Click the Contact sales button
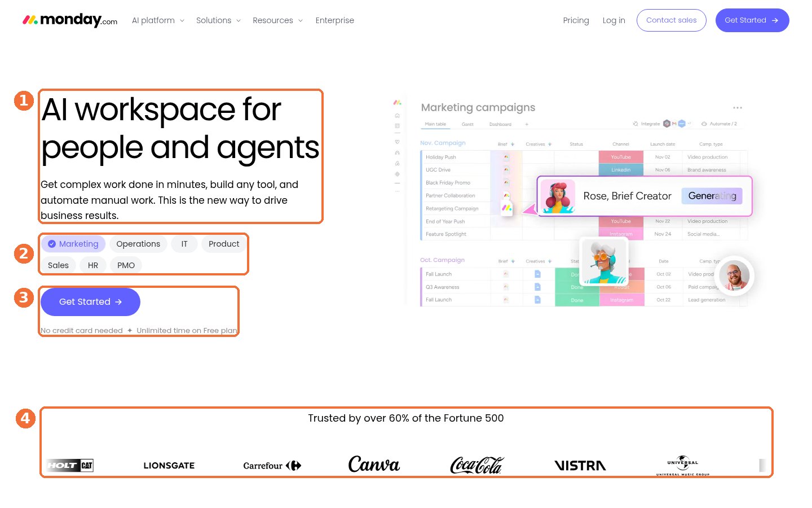Screen dimensions: 812x508 point(671,20)
